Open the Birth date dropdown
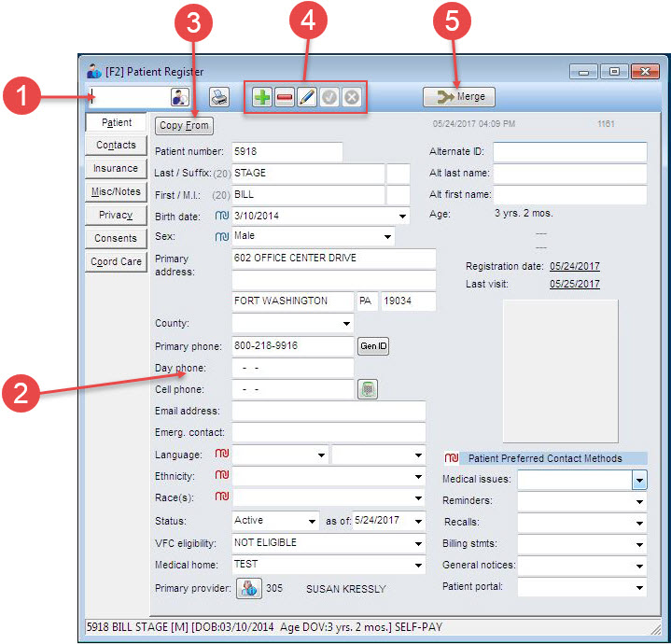The image size is (671, 644). coord(402,217)
